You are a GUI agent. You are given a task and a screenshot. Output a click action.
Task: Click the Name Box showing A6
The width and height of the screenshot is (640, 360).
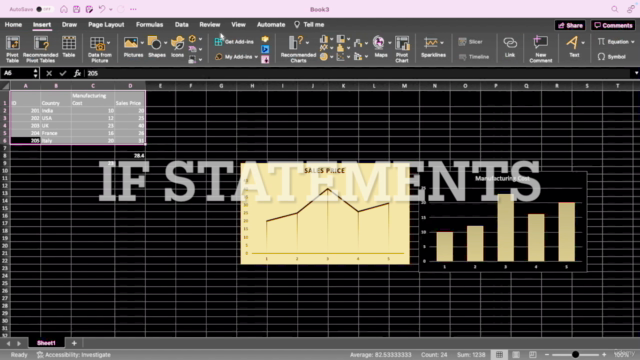16,73
